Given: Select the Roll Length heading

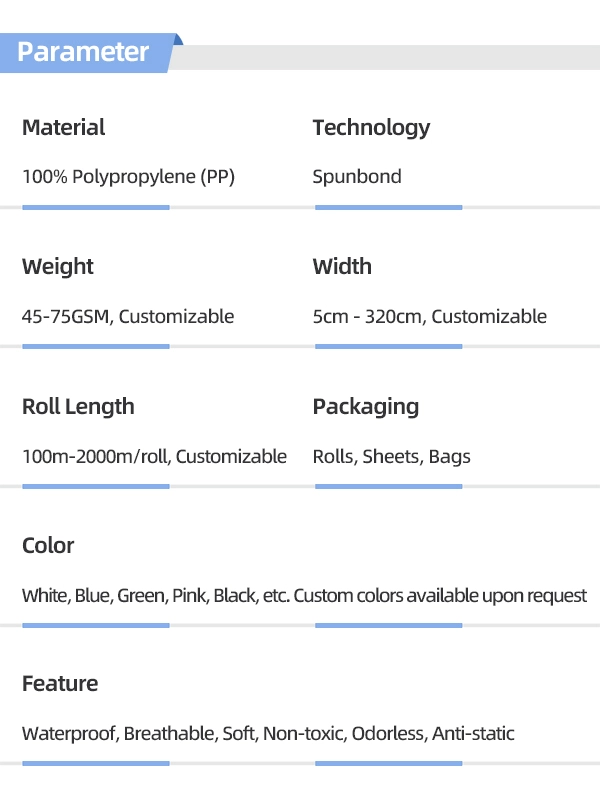Looking at the screenshot, I should coord(78,406).
